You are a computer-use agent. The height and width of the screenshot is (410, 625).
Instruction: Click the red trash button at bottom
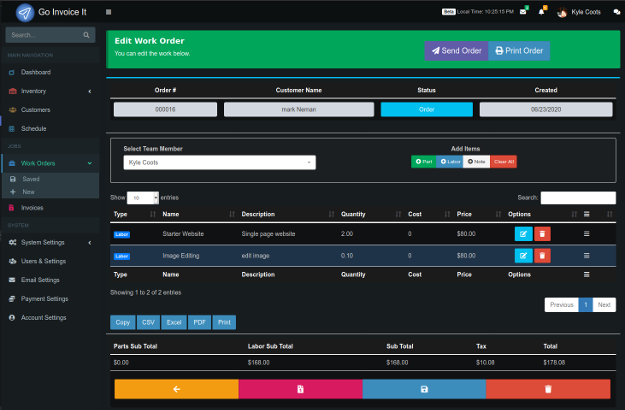548,389
